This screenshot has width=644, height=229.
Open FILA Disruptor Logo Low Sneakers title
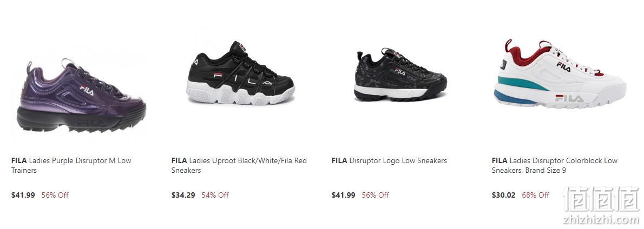click(389, 160)
